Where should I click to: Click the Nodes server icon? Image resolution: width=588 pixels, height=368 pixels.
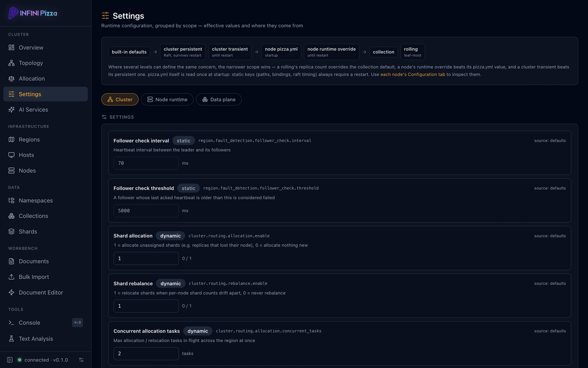(11, 171)
